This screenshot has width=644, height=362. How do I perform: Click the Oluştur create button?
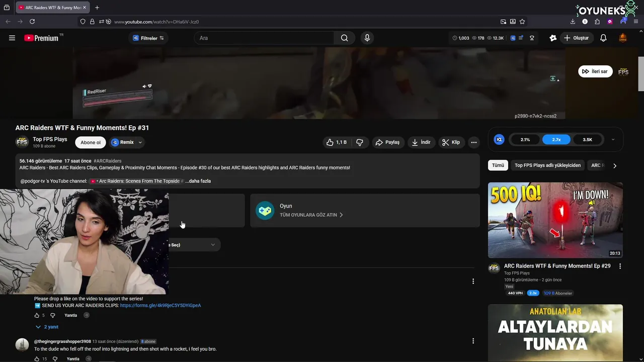[577, 38]
